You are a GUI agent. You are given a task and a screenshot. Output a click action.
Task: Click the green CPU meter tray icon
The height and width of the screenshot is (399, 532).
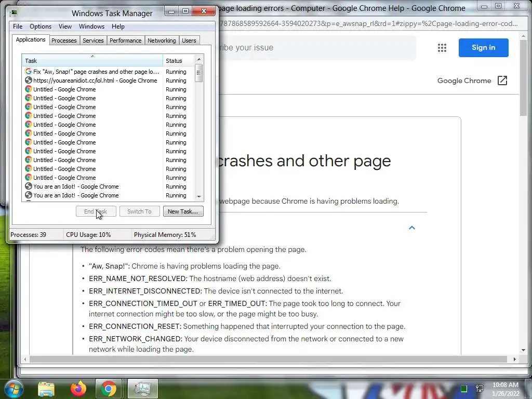[464, 389]
